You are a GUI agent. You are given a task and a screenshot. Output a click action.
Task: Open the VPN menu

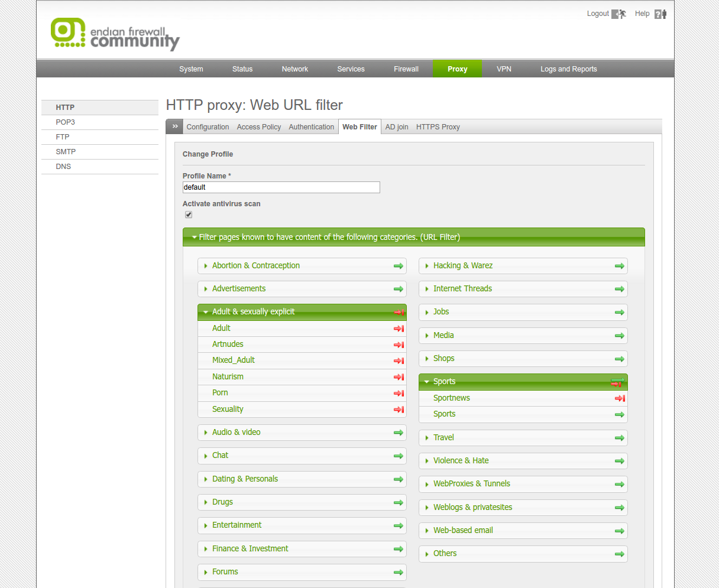pyautogui.click(x=504, y=69)
